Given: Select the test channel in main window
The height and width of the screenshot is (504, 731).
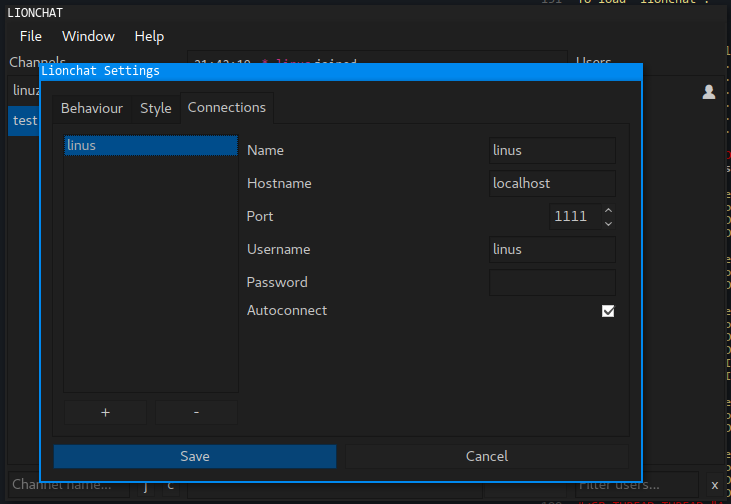Looking at the screenshot, I should tap(24, 121).
